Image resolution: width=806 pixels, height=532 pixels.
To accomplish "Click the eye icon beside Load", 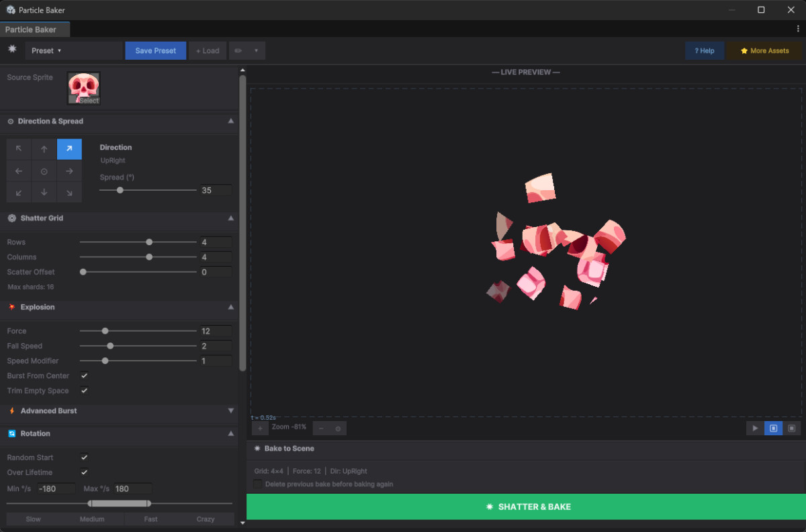I will [238, 50].
